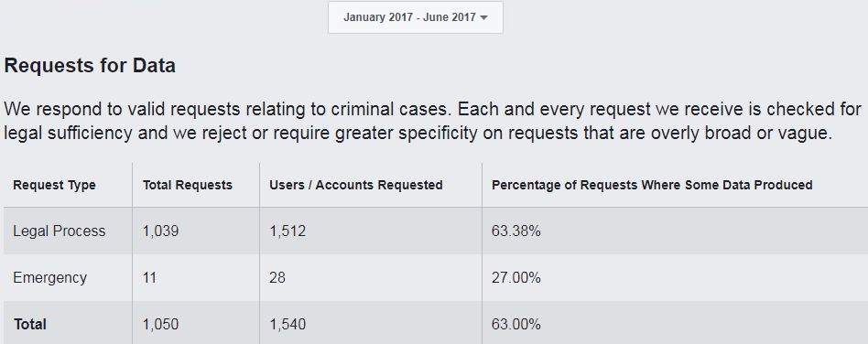Click the 1,039 total requests cell
Image resolution: width=868 pixels, height=344 pixels.
(x=160, y=231)
